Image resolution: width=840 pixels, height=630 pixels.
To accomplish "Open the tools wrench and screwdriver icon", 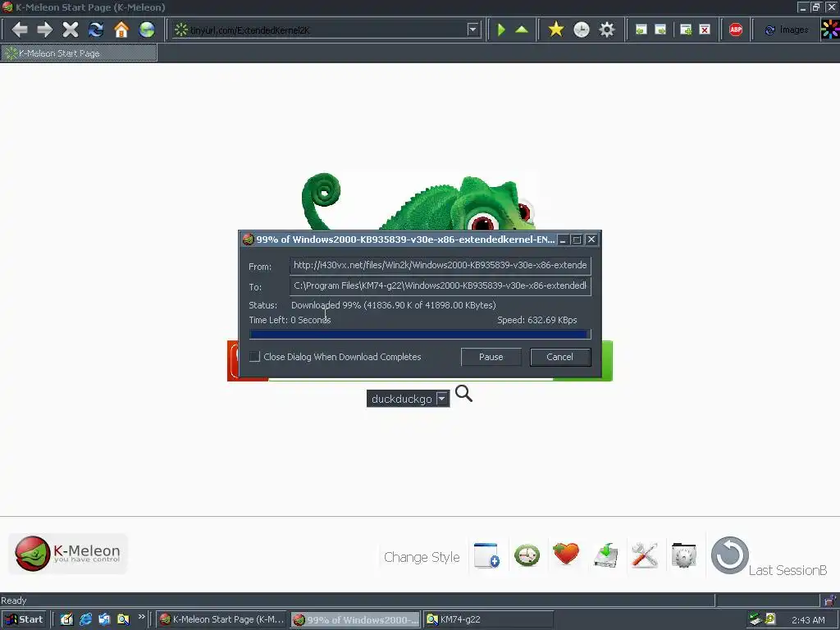I will (x=645, y=555).
